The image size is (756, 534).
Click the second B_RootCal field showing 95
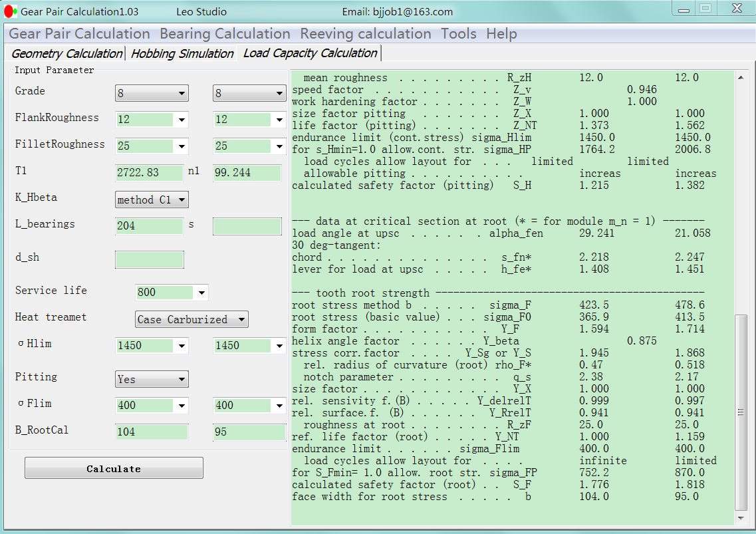pos(250,432)
